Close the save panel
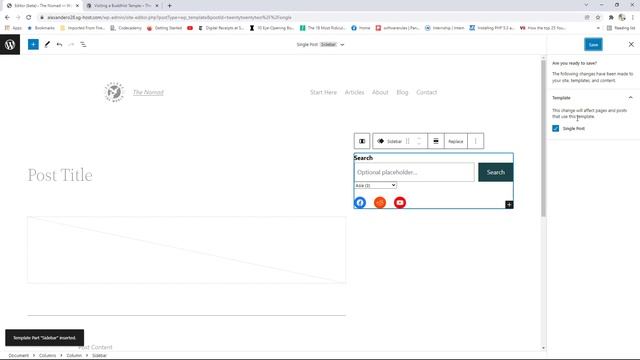The image size is (640, 360). coord(631,44)
